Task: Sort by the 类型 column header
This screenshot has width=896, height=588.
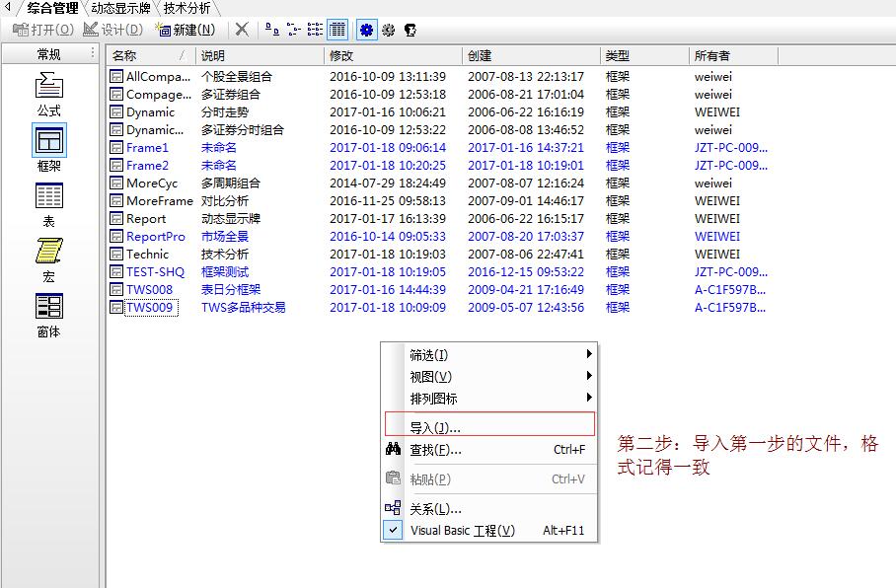Action: point(644,55)
